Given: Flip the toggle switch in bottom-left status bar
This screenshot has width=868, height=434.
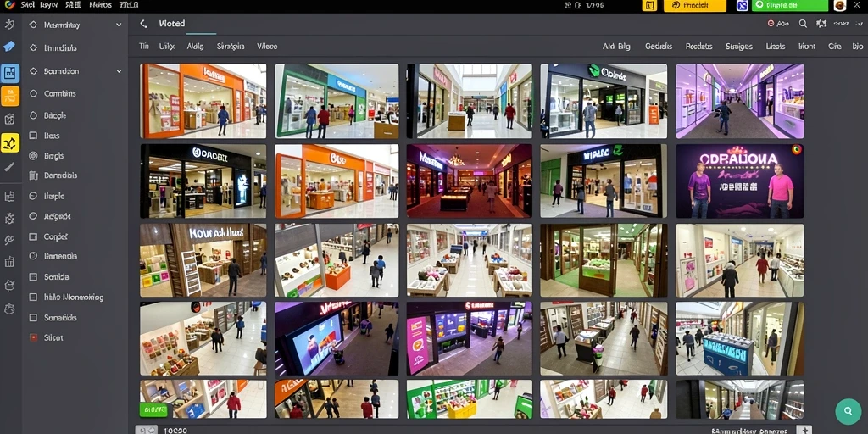Looking at the screenshot, I should tap(147, 430).
